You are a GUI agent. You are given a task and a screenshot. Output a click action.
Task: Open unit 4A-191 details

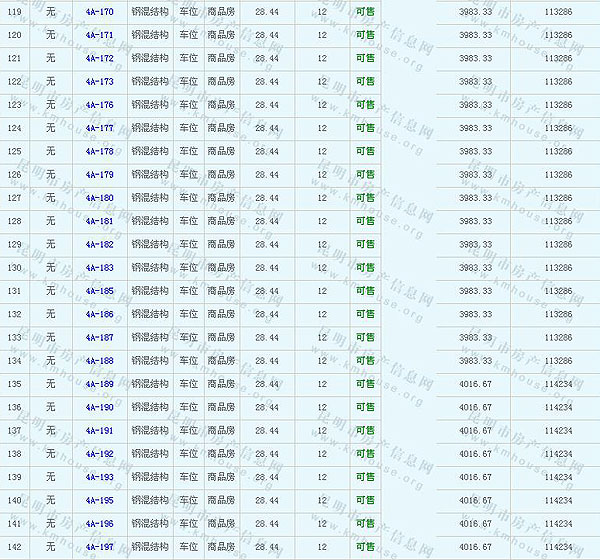click(x=99, y=431)
